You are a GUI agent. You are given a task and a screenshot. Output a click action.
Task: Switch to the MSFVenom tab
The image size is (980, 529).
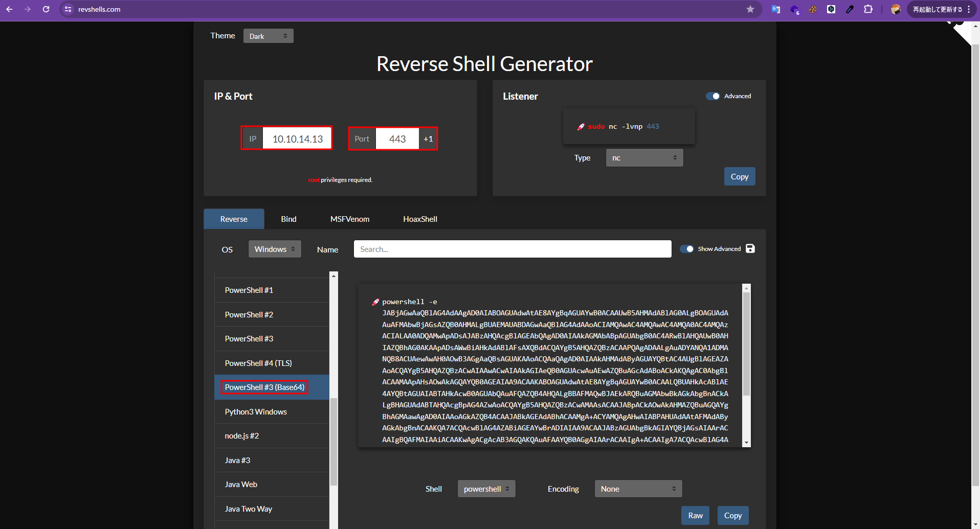click(350, 219)
